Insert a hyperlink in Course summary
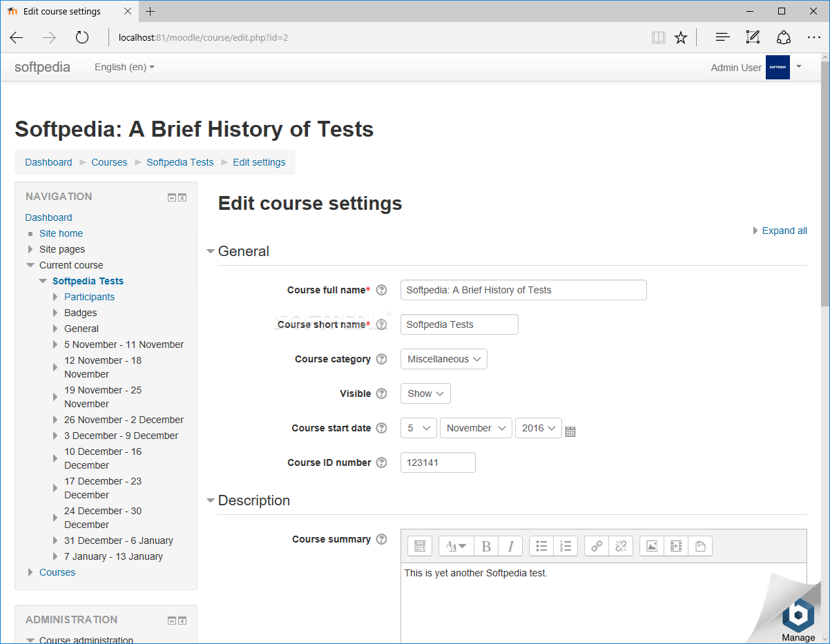Screen dimensions: 830x644 (x=597, y=546)
